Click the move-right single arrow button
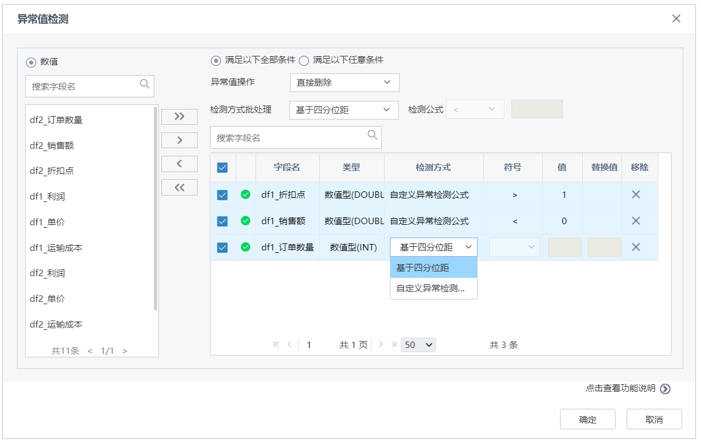 pos(179,140)
